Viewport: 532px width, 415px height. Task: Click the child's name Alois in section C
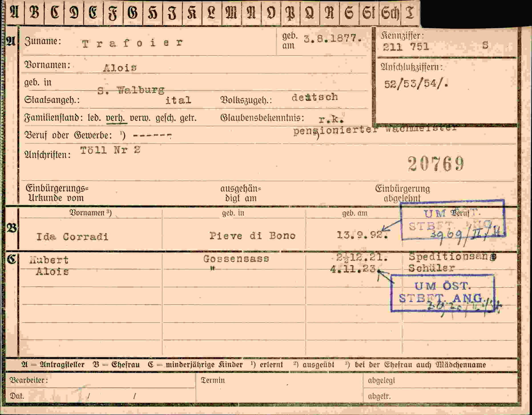pos(52,271)
